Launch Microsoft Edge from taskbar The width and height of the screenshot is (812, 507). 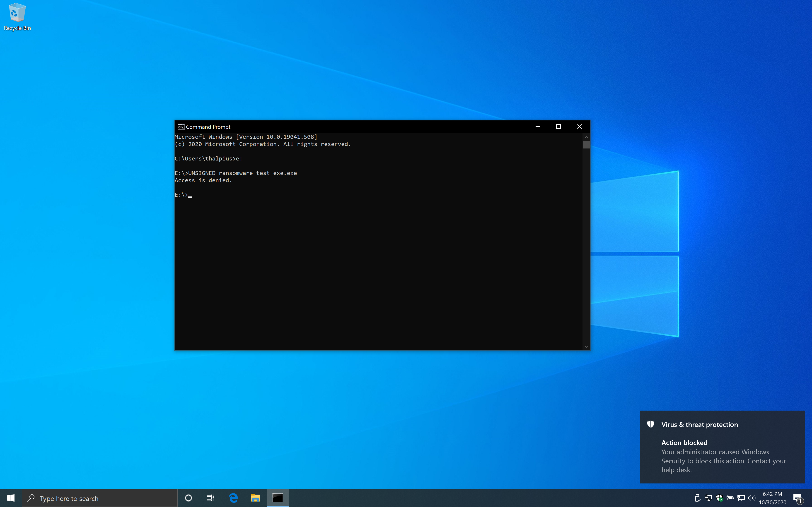coord(233,498)
